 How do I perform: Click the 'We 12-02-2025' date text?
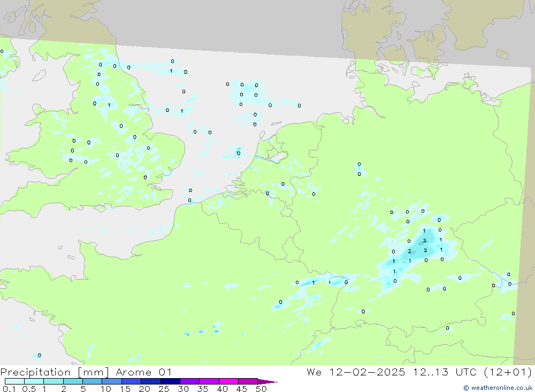tap(356, 372)
